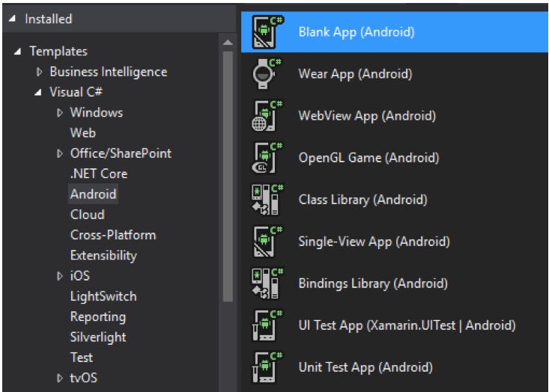Choose the "Bindings Library (Android)" template name
Screen dimensions: 549x392
tap(373, 284)
